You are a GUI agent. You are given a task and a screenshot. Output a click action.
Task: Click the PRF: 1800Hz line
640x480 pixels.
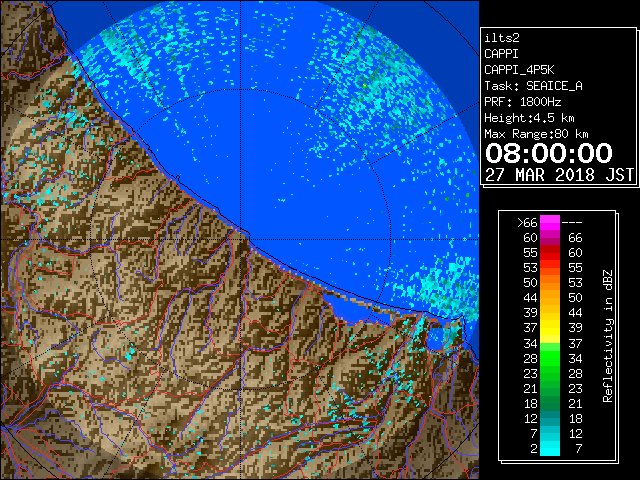(x=522, y=102)
